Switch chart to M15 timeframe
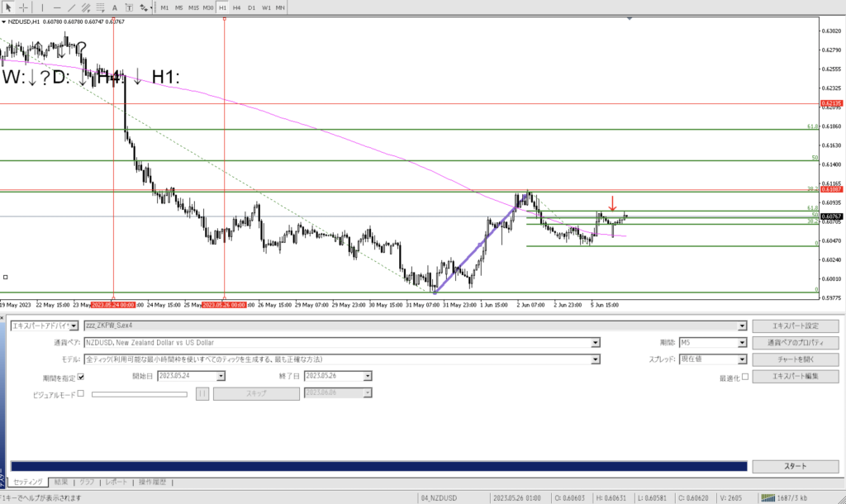The height and width of the screenshot is (504, 846). [x=193, y=7]
